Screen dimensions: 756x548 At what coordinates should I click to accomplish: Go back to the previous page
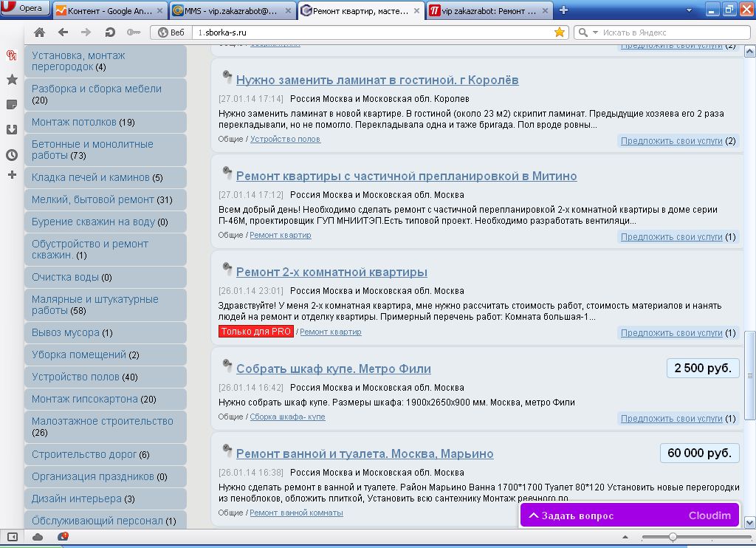click(x=63, y=32)
